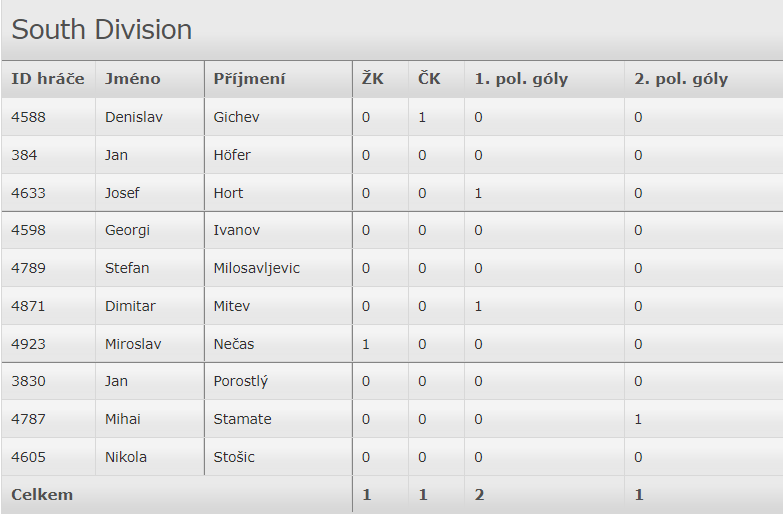Click the surname Gichev
The width and height of the screenshot is (783, 517).
point(236,117)
